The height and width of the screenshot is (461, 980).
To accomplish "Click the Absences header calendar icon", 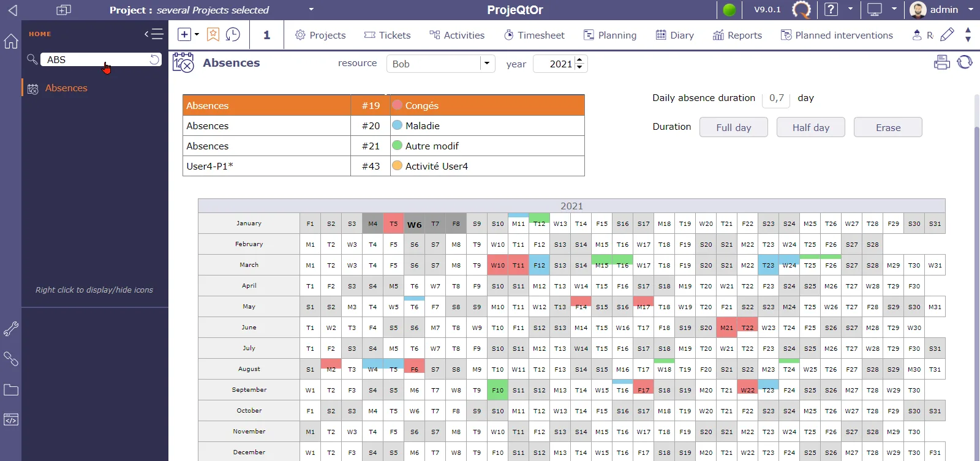I will tap(183, 63).
